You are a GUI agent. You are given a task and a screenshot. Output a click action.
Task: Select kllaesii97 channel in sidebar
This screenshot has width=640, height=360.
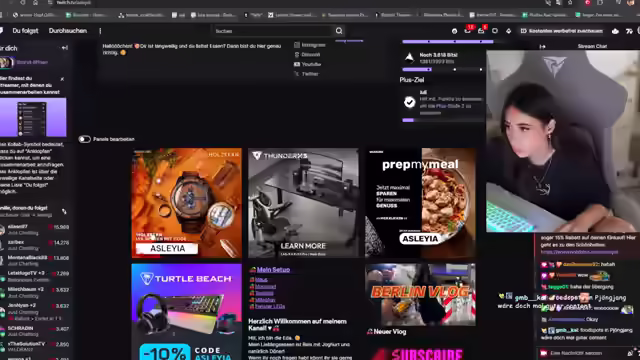pyautogui.click(x=35, y=229)
